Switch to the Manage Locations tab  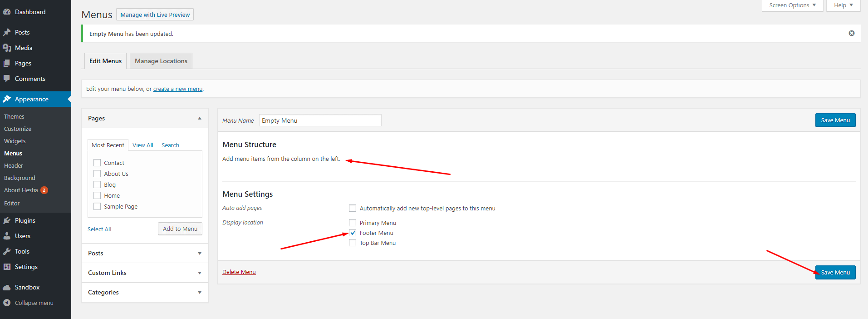161,61
